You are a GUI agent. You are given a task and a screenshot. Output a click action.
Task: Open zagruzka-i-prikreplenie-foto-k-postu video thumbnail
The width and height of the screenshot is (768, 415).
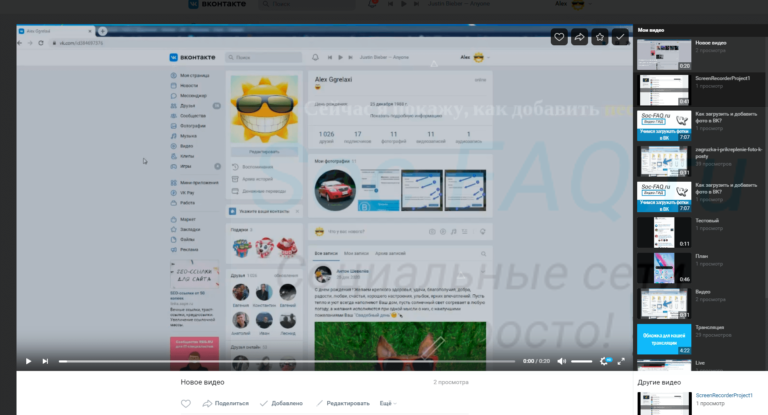pyautogui.click(x=664, y=161)
